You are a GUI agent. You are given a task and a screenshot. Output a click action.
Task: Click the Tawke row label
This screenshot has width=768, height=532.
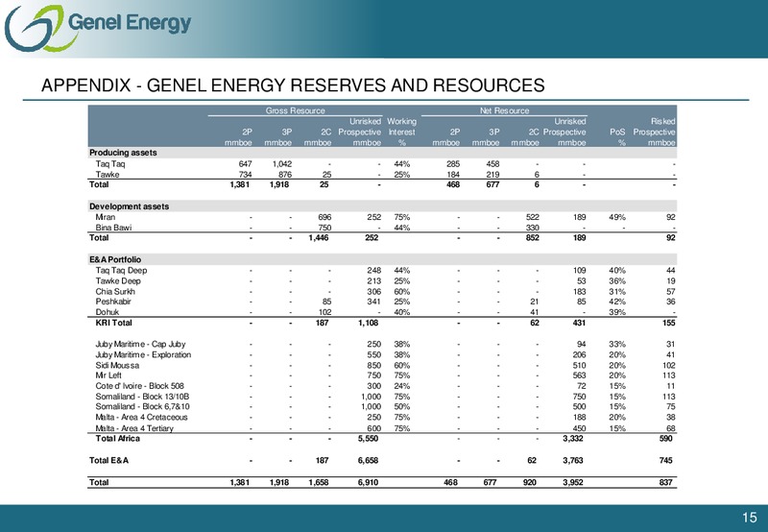tap(108, 174)
